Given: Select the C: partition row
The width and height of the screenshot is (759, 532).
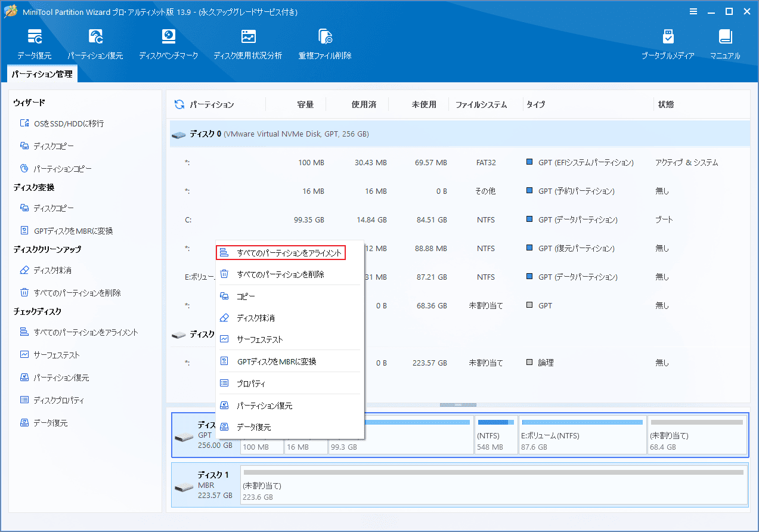Looking at the screenshot, I should click(x=460, y=219).
